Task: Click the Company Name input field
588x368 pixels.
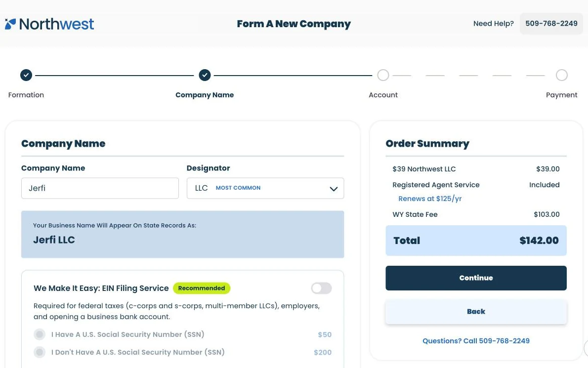Action: coord(100,188)
